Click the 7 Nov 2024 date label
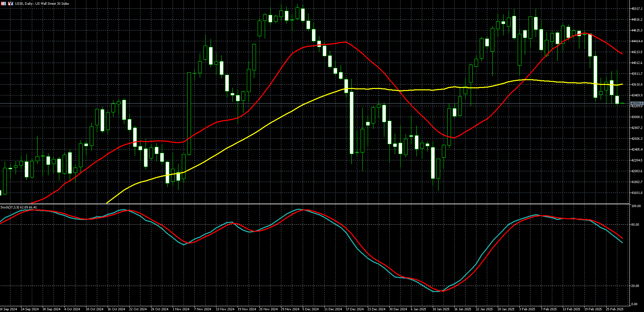 click(x=202, y=309)
